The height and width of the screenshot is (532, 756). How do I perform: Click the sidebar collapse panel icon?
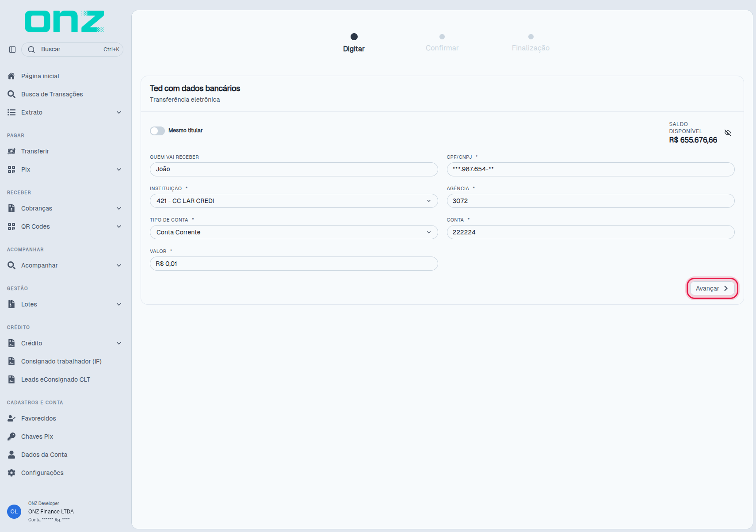pyautogui.click(x=12, y=50)
